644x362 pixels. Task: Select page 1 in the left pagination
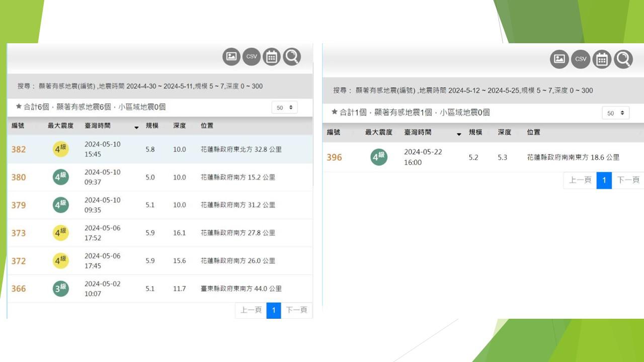[274, 310]
